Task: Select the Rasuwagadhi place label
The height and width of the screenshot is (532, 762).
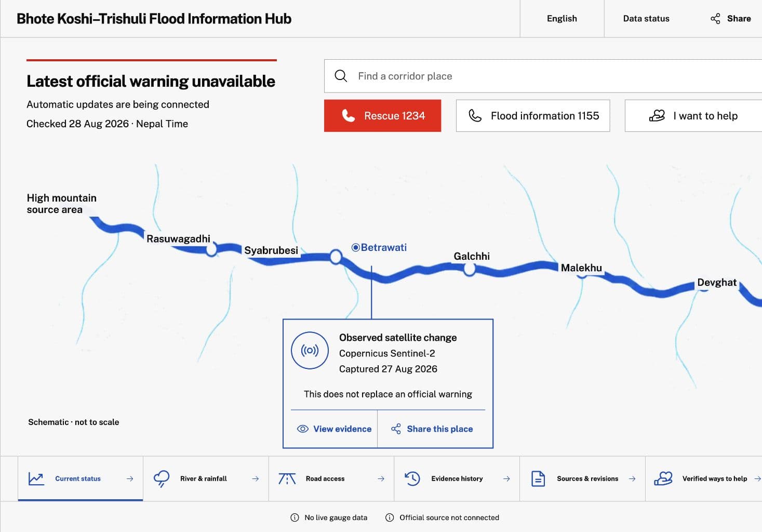Action: (x=178, y=238)
